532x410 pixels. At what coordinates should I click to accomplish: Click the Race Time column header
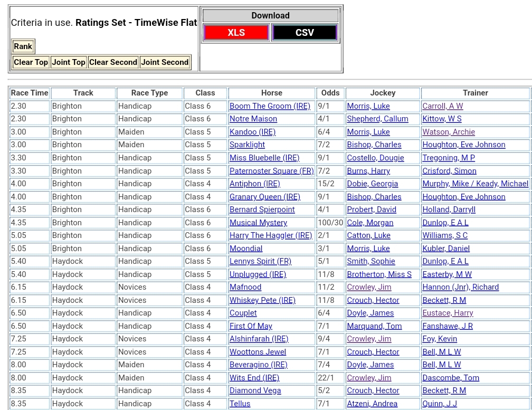point(30,93)
